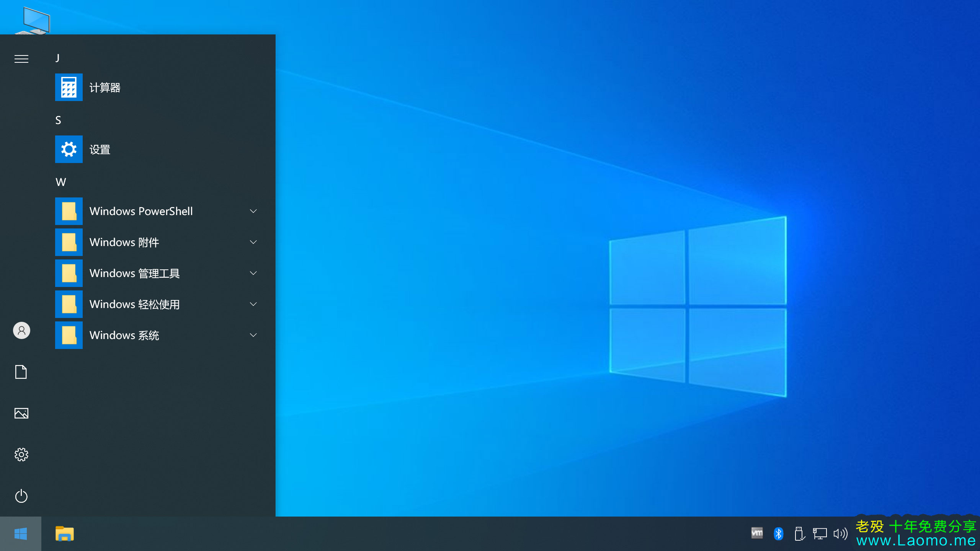Expand Windows 轻松使用 folder chevron

(x=253, y=304)
